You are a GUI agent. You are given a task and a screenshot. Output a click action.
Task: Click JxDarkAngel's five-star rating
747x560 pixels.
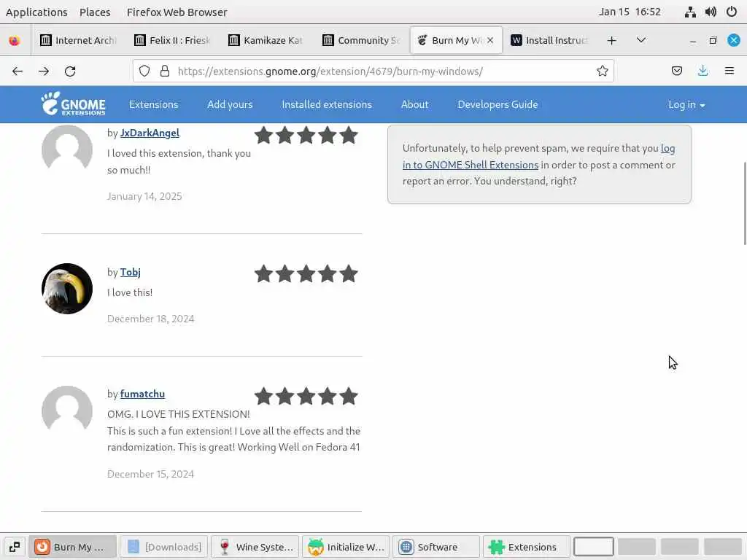(306, 135)
